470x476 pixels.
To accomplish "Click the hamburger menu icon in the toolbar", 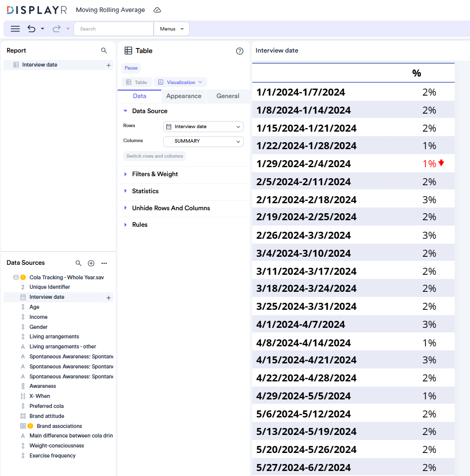I will point(15,29).
